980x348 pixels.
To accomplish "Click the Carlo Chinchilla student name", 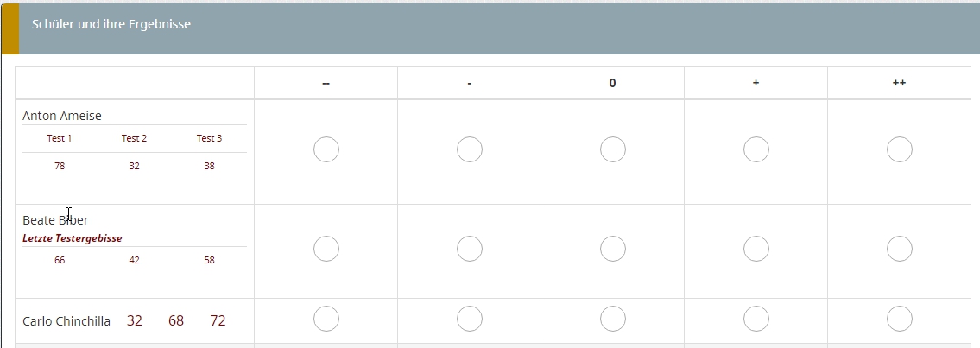I will click(x=66, y=321).
